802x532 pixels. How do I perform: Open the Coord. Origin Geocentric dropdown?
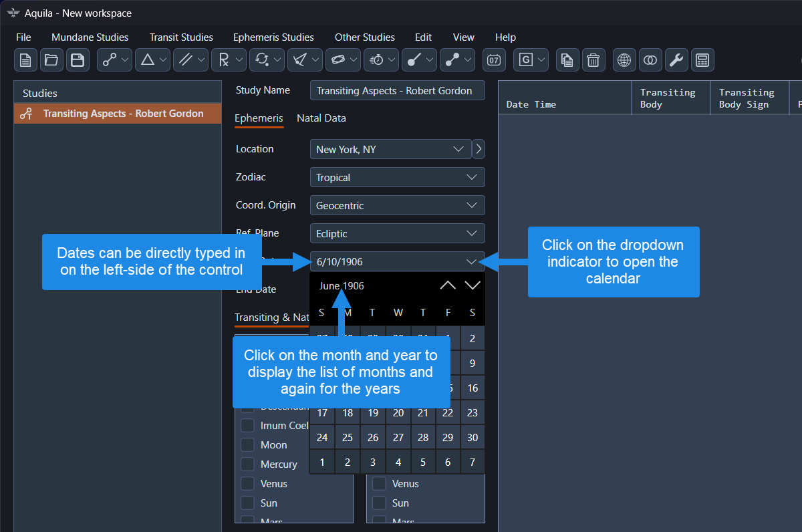(x=397, y=205)
